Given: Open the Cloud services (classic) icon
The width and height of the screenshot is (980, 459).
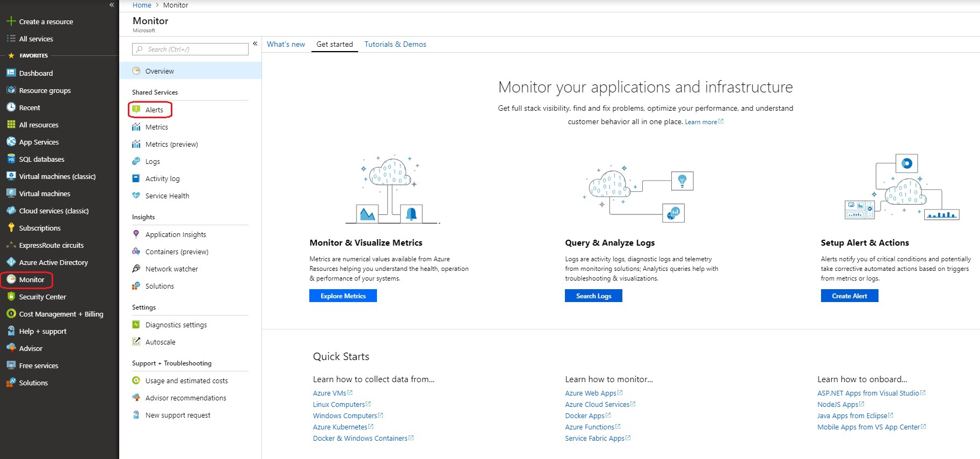Looking at the screenshot, I should coord(11,210).
